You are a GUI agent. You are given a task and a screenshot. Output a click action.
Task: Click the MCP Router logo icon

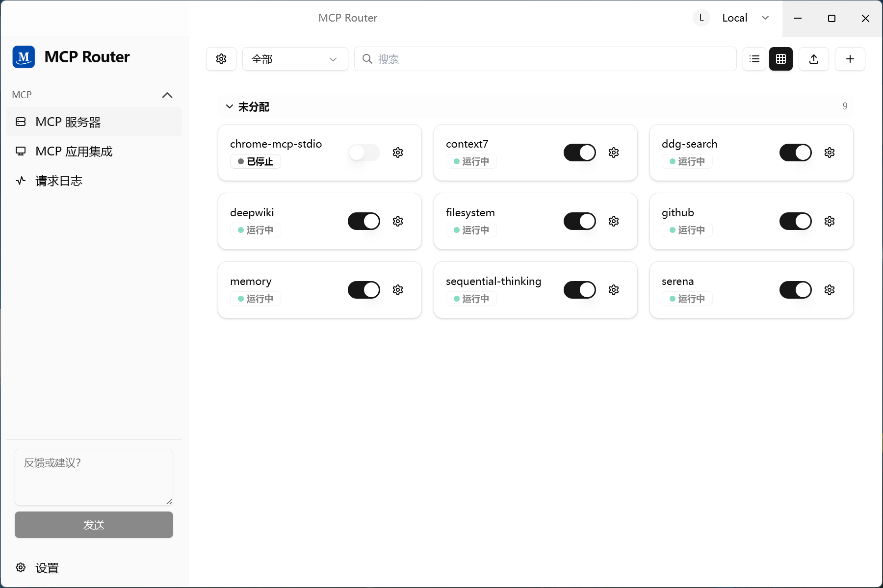click(24, 57)
